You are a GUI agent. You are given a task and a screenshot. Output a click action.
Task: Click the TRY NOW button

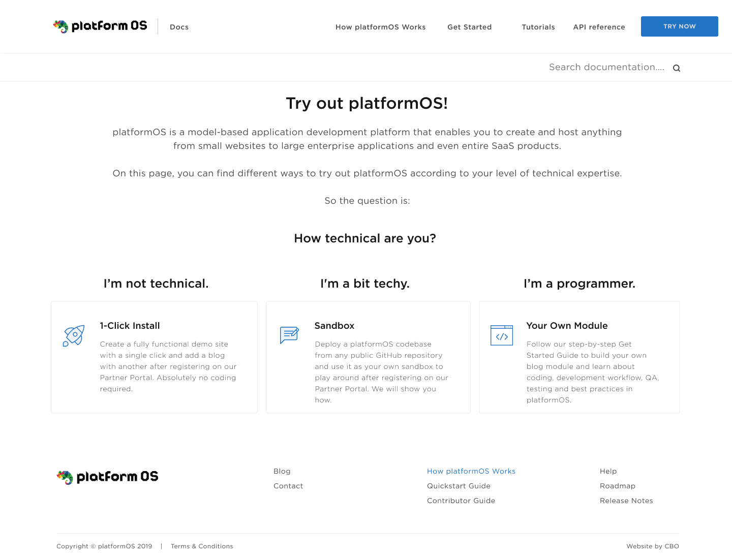pyautogui.click(x=680, y=26)
